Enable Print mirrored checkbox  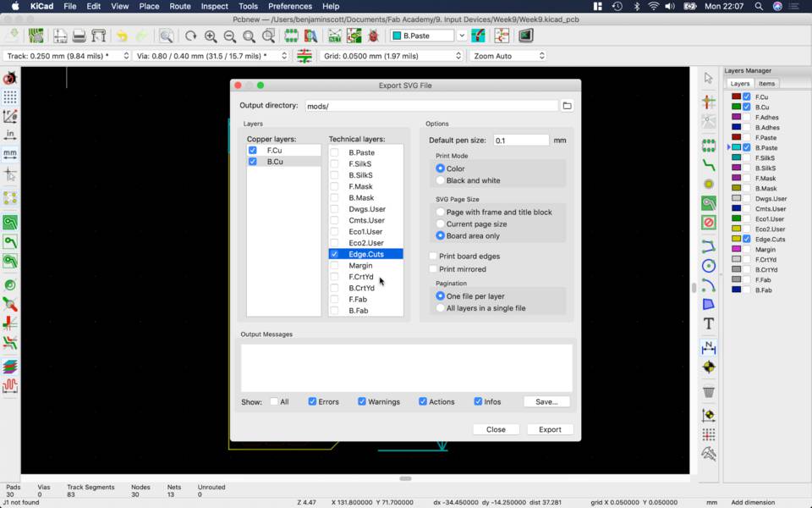pyautogui.click(x=433, y=269)
